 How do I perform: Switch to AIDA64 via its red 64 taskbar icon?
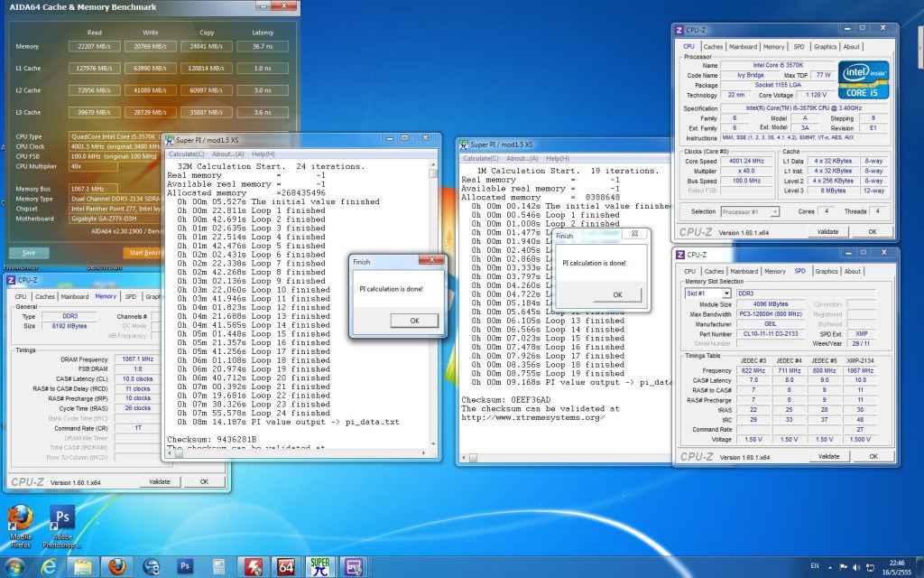tap(286, 567)
